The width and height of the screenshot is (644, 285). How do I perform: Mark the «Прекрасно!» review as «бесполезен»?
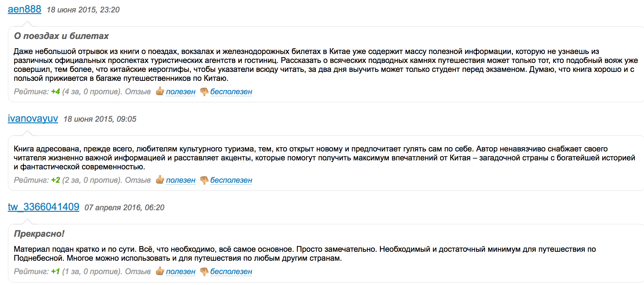click(x=231, y=272)
